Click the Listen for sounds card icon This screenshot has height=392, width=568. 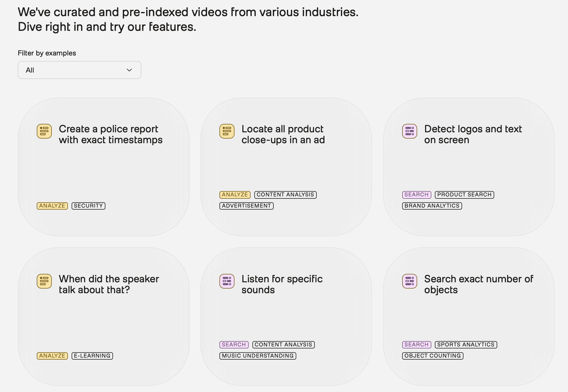coord(227,281)
